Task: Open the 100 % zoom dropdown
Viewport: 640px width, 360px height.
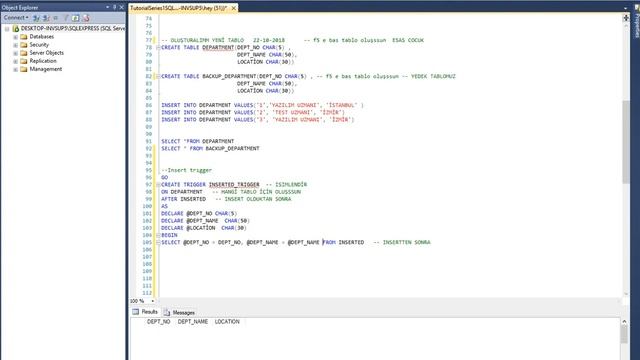Action: click(x=153, y=301)
